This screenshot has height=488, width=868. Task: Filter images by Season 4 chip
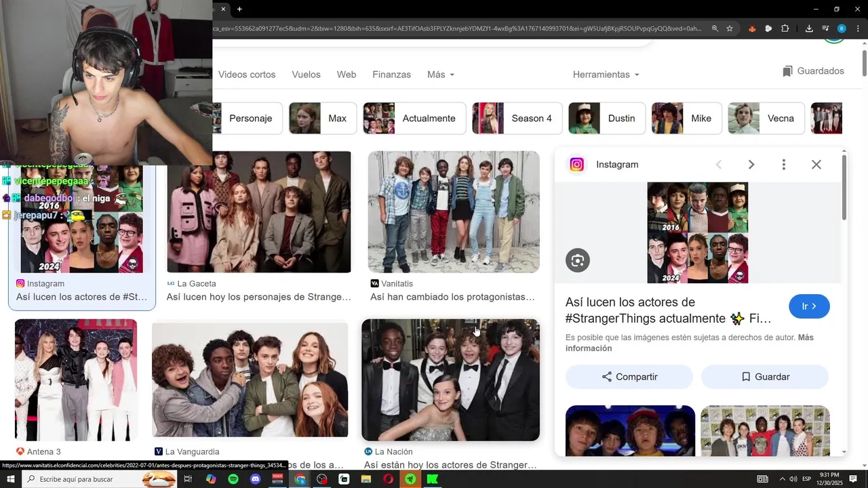517,119
